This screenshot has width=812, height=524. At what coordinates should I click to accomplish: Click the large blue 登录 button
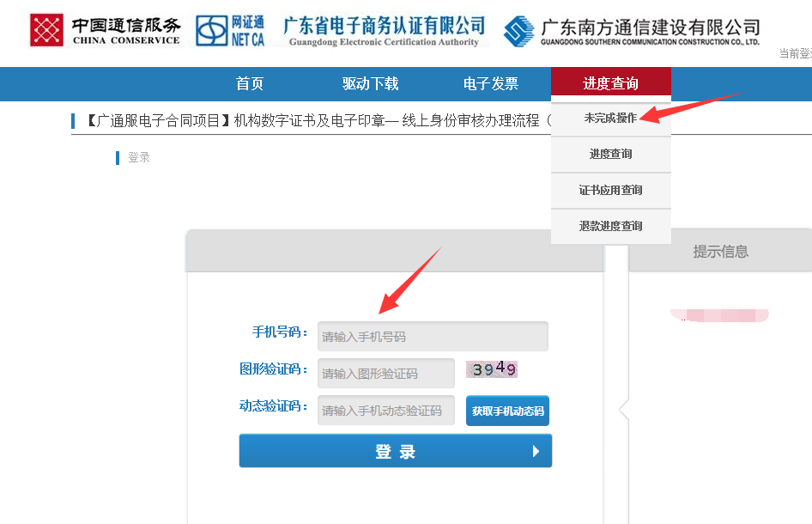[x=395, y=451]
